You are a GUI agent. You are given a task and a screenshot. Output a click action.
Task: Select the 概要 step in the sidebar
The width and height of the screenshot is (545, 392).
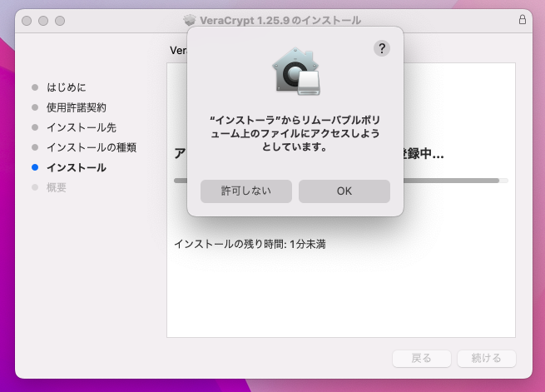point(57,187)
